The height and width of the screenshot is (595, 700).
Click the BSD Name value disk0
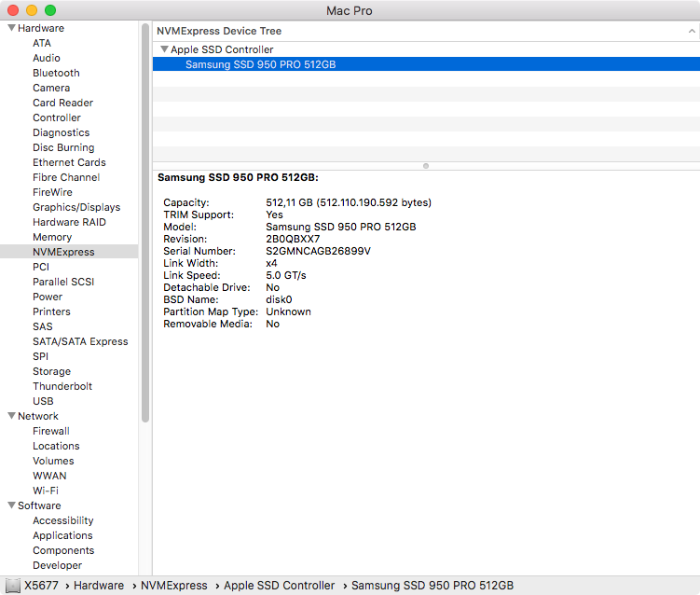point(279,299)
